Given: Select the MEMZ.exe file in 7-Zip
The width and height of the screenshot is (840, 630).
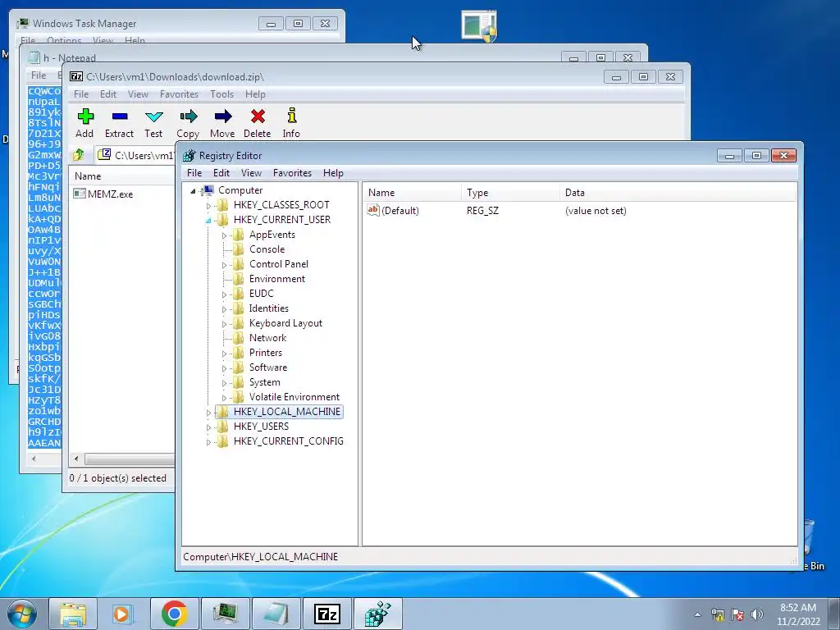Looking at the screenshot, I should tap(103, 194).
